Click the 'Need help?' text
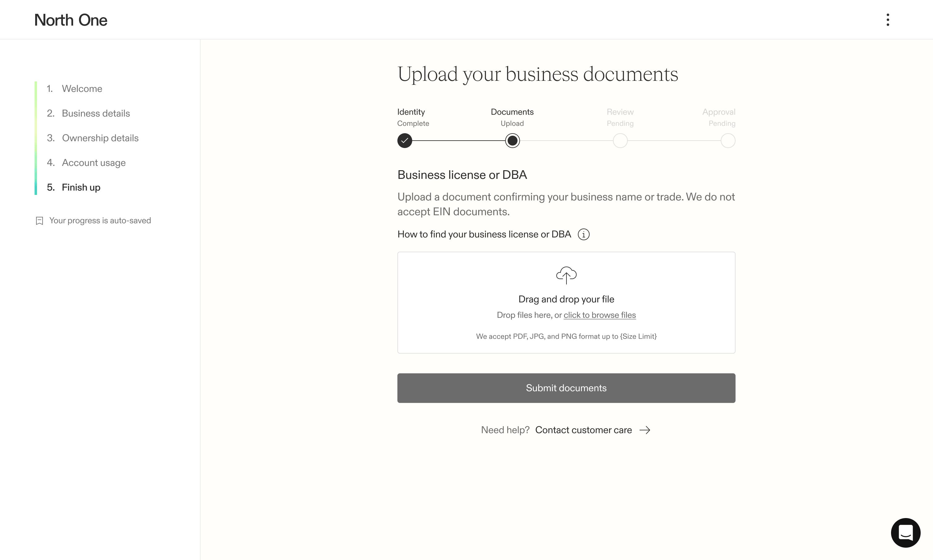 click(x=505, y=430)
